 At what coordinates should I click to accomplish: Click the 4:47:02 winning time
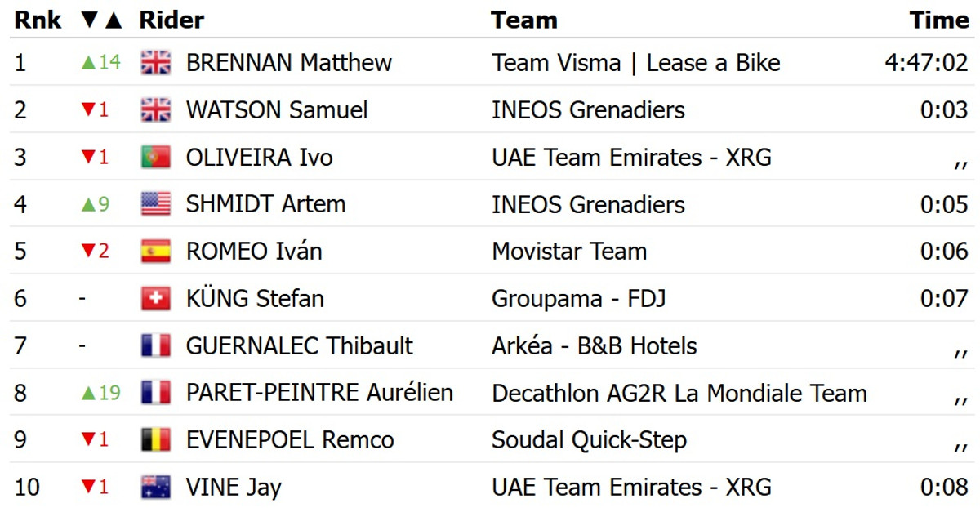click(x=926, y=63)
